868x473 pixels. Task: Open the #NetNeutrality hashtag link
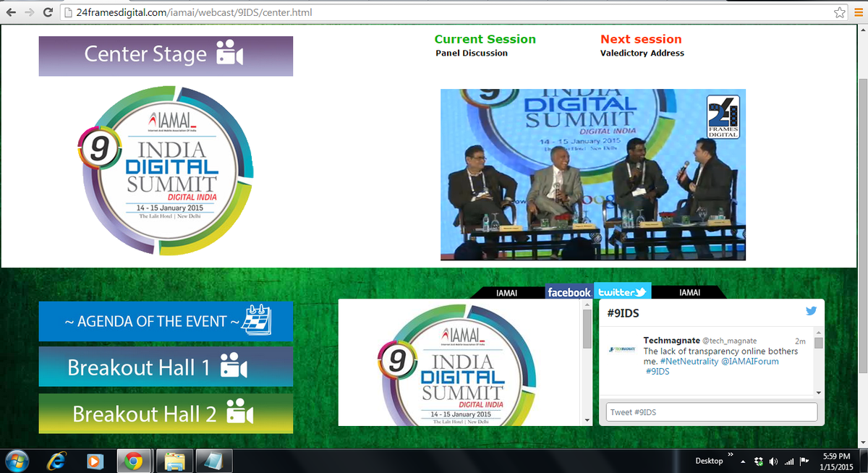point(689,361)
